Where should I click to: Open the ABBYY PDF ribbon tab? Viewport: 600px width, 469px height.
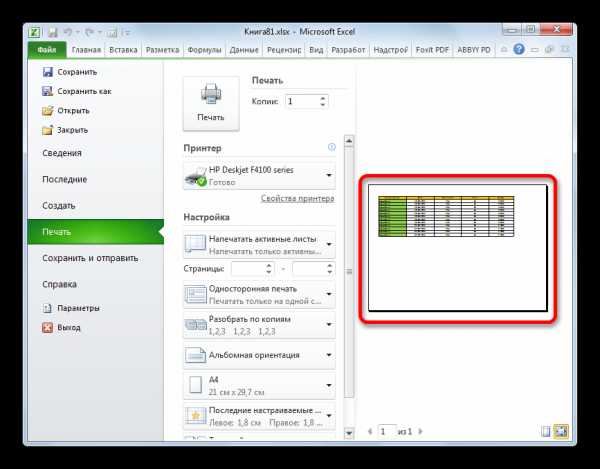(x=474, y=50)
